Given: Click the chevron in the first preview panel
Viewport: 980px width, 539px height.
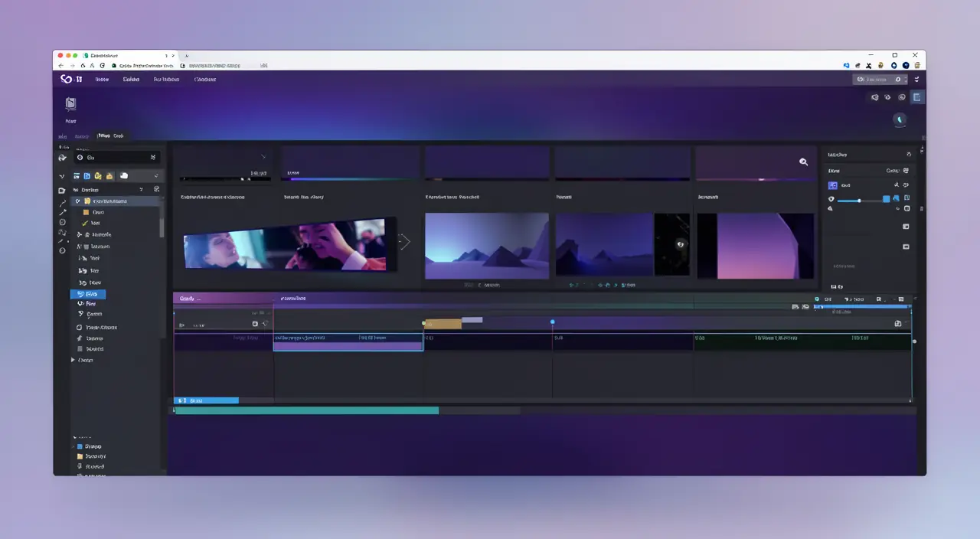Looking at the screenshot, I should click(263, 156).
